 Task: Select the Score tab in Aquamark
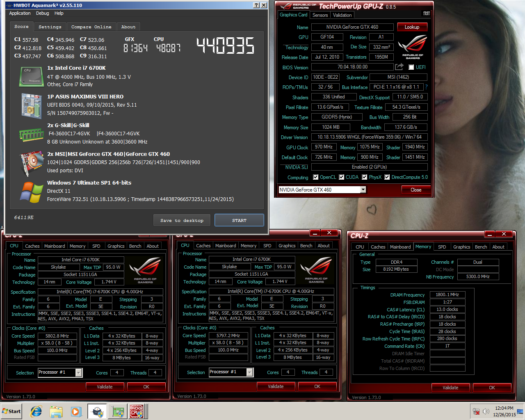pyautogui.click(x=22, y=26)
